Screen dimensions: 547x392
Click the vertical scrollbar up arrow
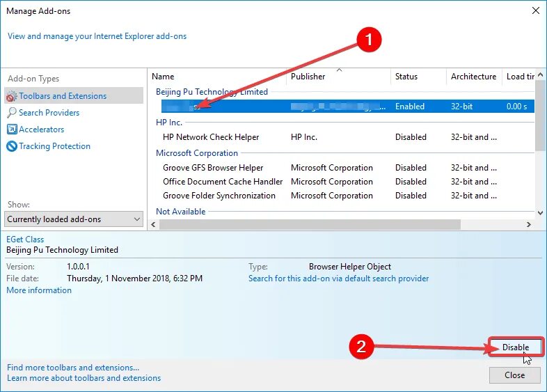[x=540, y=75]
